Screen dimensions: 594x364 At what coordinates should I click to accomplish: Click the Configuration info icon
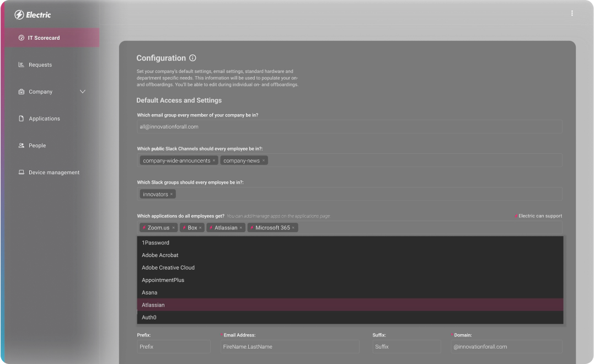pyautogui.click(x=191, y=57)
